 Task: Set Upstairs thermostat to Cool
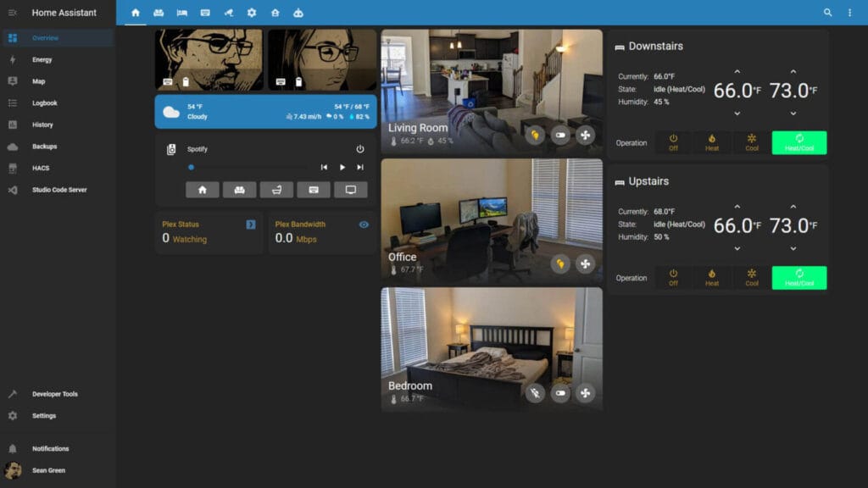pos(751,278)
